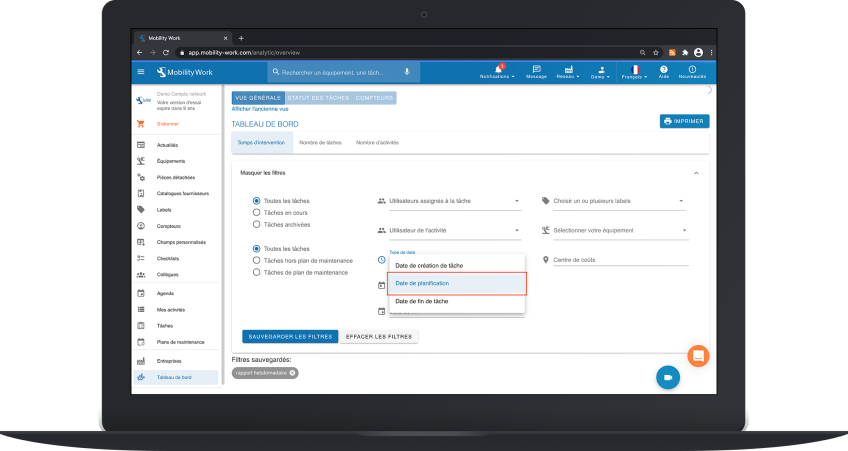The image size is (848, 451).
Task: Open Champs personnalisés in the sidebar
Action: tap(181, 242)
